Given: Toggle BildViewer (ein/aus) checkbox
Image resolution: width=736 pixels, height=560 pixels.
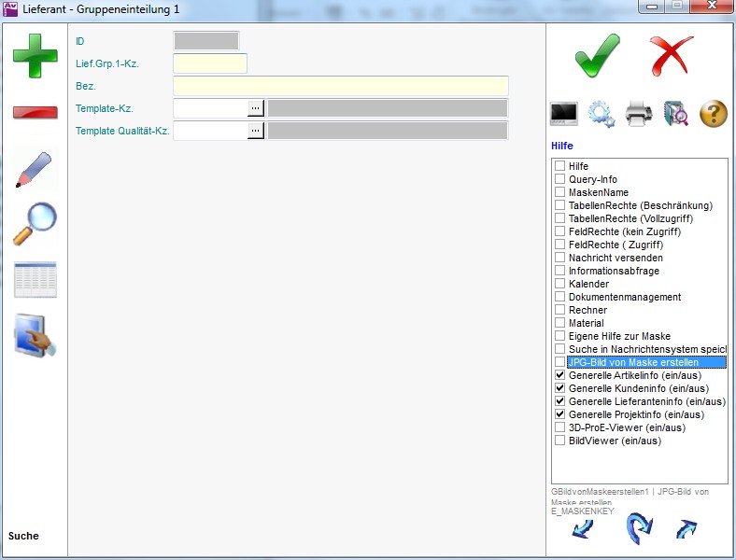Looking at the screenshot, I should [x=560, y=441].
